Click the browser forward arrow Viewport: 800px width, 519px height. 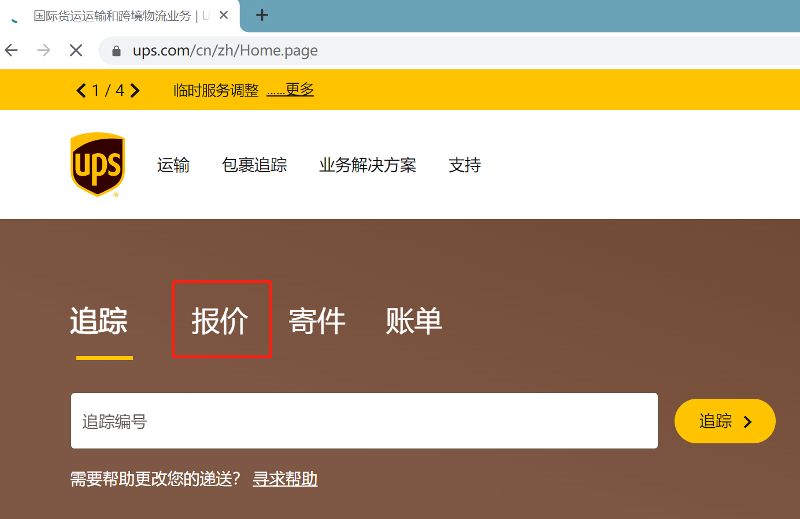click(44, 50)
